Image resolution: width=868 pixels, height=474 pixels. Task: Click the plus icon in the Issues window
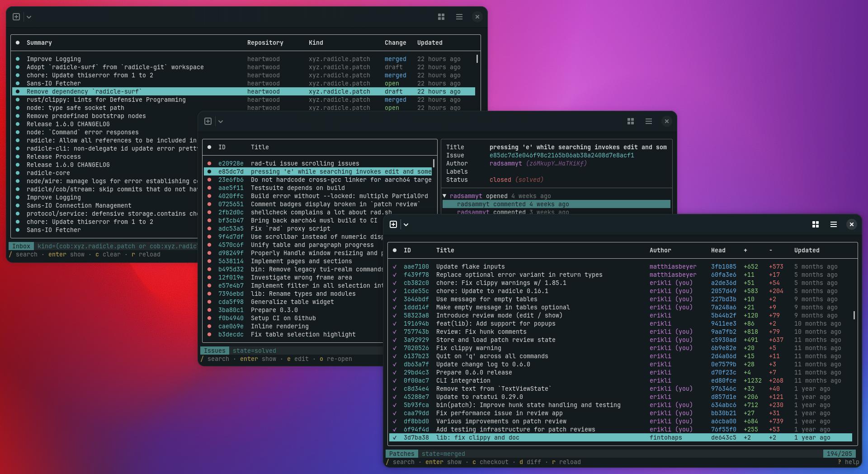[x=208, y=121]
